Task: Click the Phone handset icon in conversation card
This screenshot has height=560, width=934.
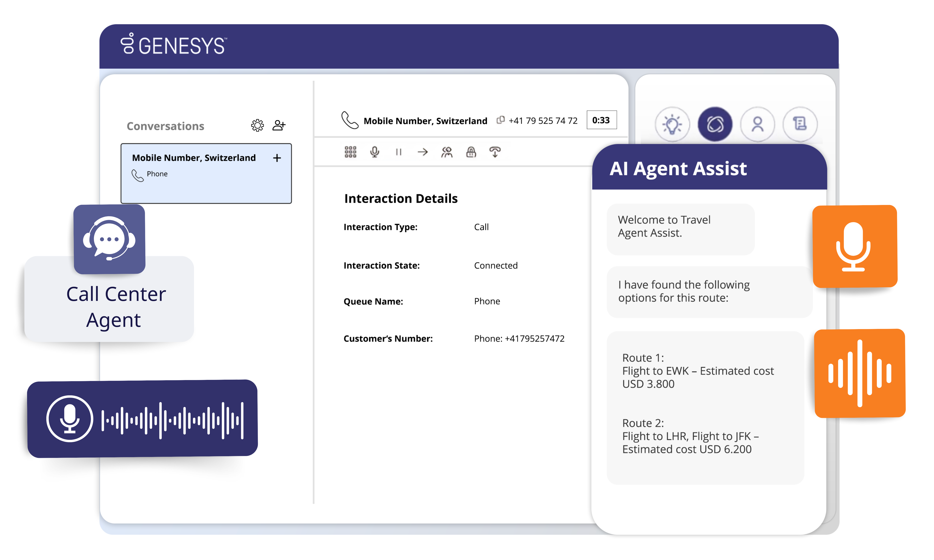Action: click(x=137, y=175)
